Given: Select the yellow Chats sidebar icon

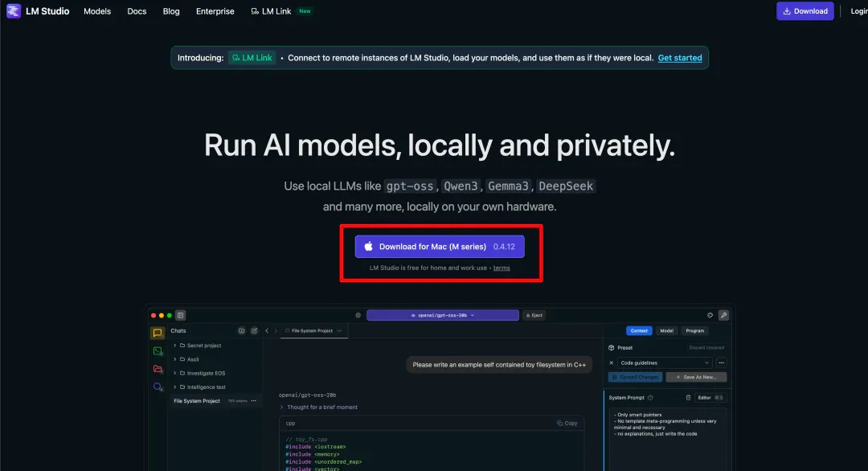Looking at the screenshot, I should pyautogui.click(x=158, y=333).
